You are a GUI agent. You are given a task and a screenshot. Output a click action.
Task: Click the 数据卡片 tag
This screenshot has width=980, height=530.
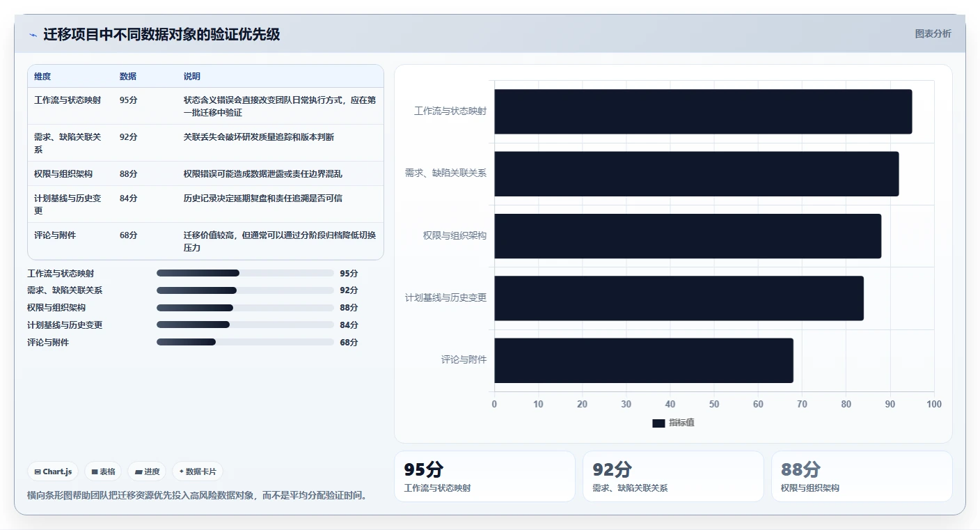[x=198, y=471]
